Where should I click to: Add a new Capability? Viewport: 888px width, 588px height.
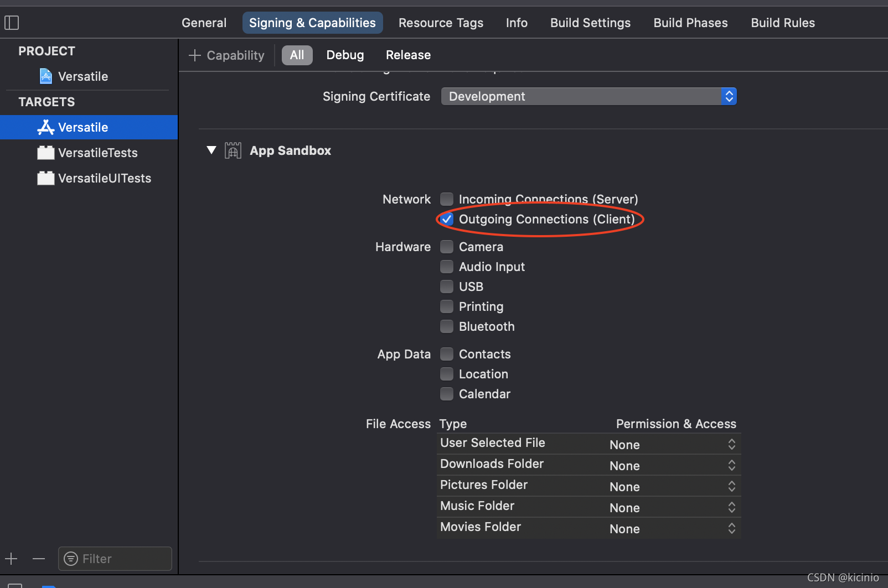[226, 55]
